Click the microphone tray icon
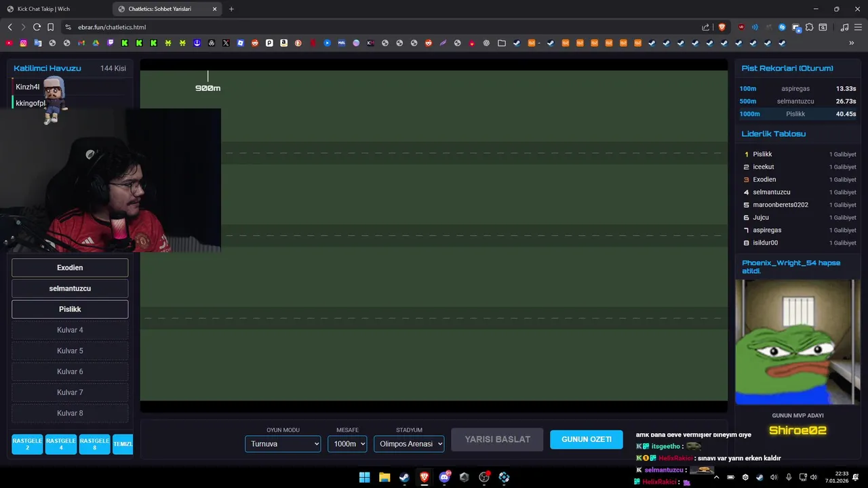Viewport: 868px width, 488px height. 789,477
